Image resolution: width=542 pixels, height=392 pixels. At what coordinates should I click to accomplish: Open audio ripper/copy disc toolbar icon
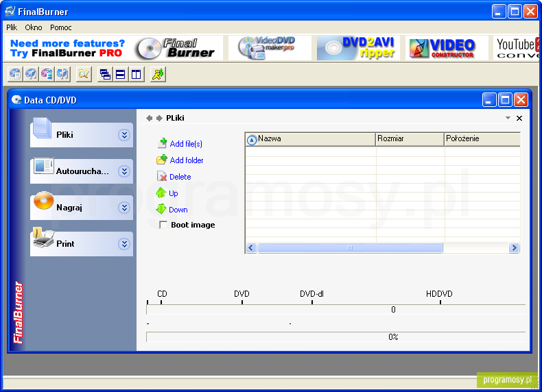point(62,74)
